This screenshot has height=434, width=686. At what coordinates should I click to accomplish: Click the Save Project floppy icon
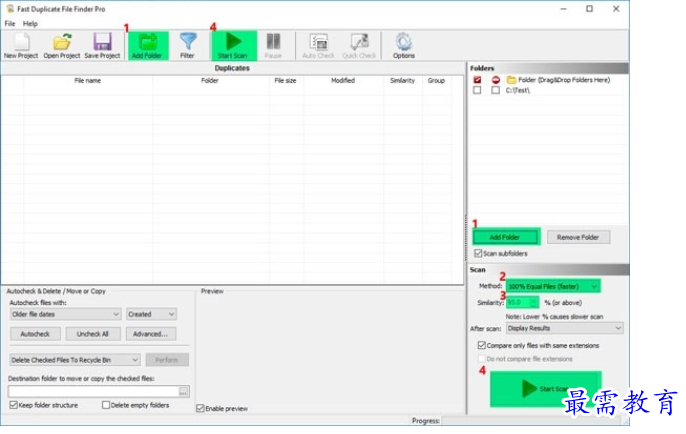point(102,46)
